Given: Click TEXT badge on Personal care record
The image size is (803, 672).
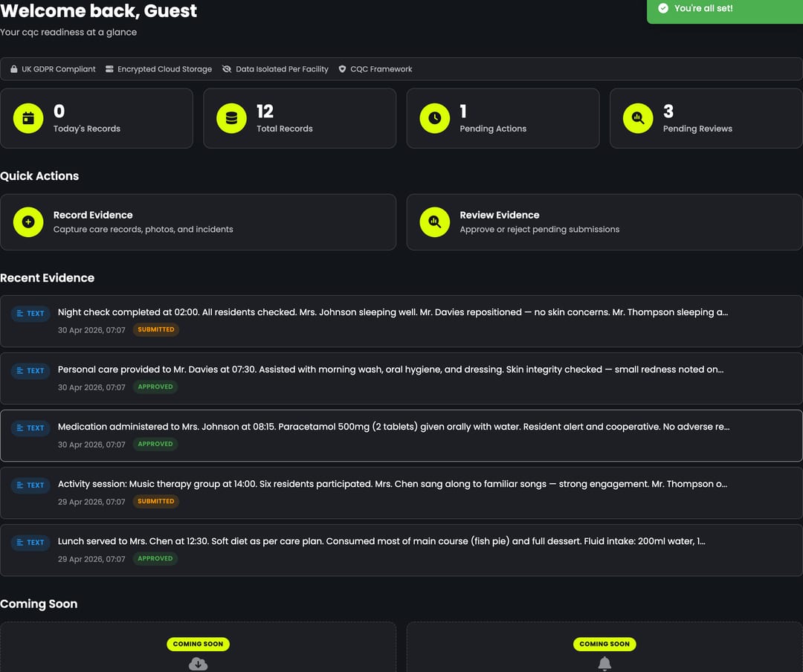Looking at the screenshot, I should [x=30, y=371].
